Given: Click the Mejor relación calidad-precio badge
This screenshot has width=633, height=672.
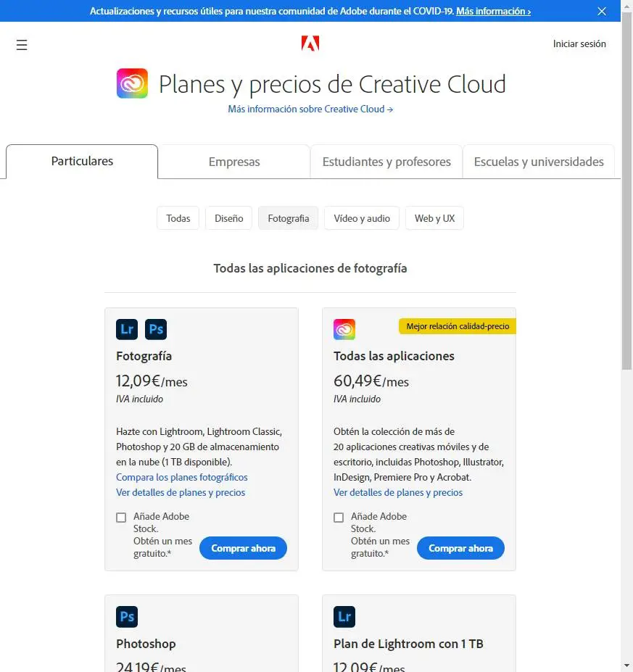Looking at the screenshot, I should (458, 326).
